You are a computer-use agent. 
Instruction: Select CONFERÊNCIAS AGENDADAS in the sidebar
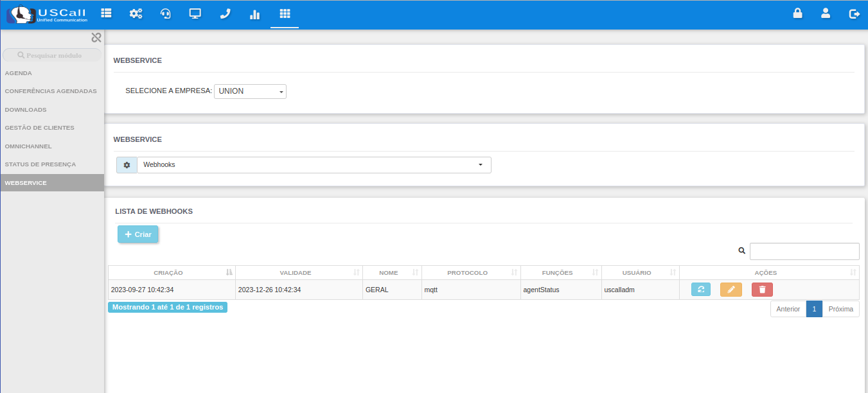52,91
